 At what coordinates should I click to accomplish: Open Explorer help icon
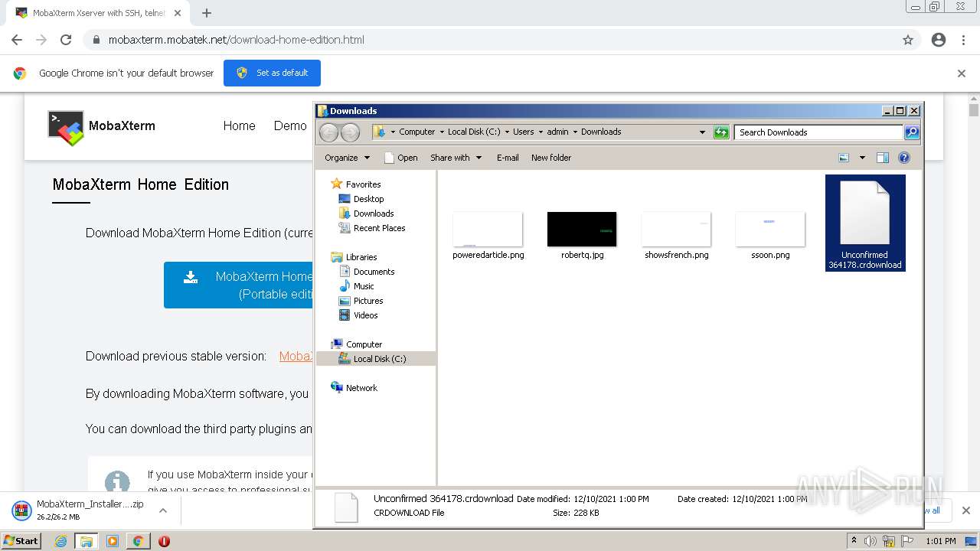(x=904, y=158)
